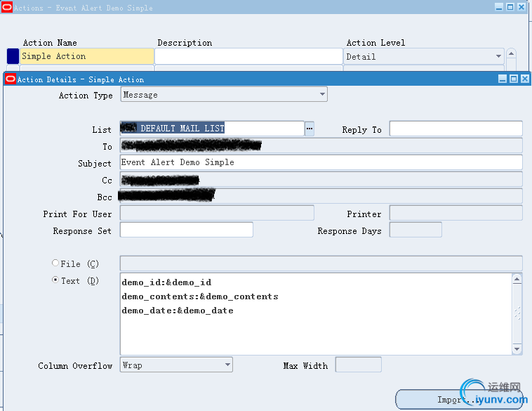Click the Reply To input field
The width and height of the screenshot is (532, 411).
455,129
